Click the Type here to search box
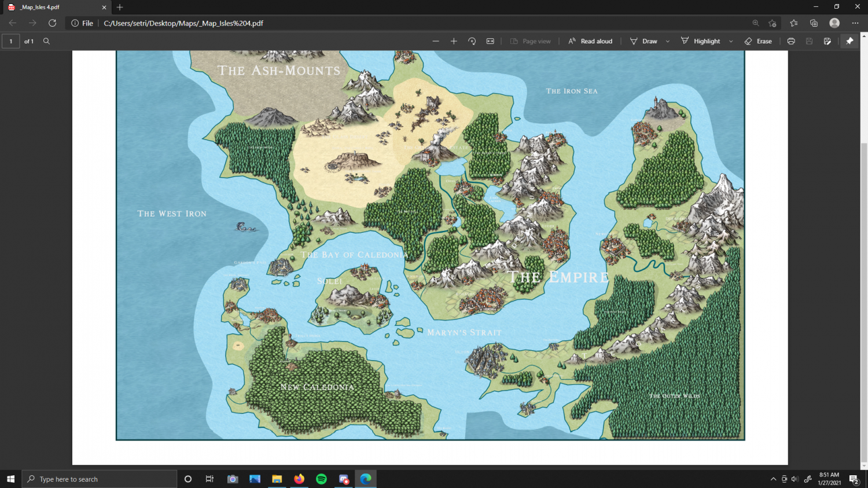Image resolution: width=868 pixels, height=488 pixels. (100, 479)
